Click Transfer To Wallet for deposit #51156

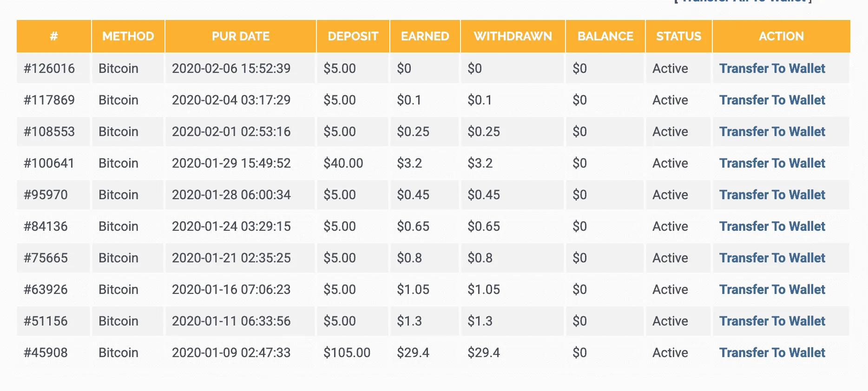tap(772, 321)
